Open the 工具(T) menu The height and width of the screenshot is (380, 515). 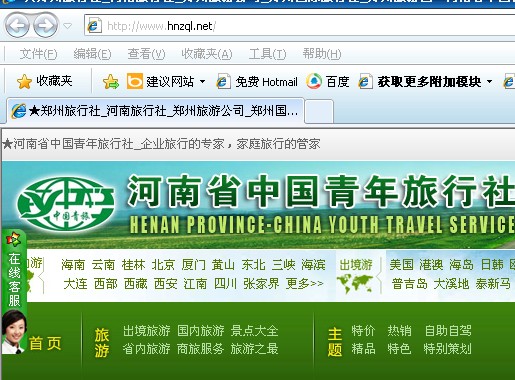(267, 54)
